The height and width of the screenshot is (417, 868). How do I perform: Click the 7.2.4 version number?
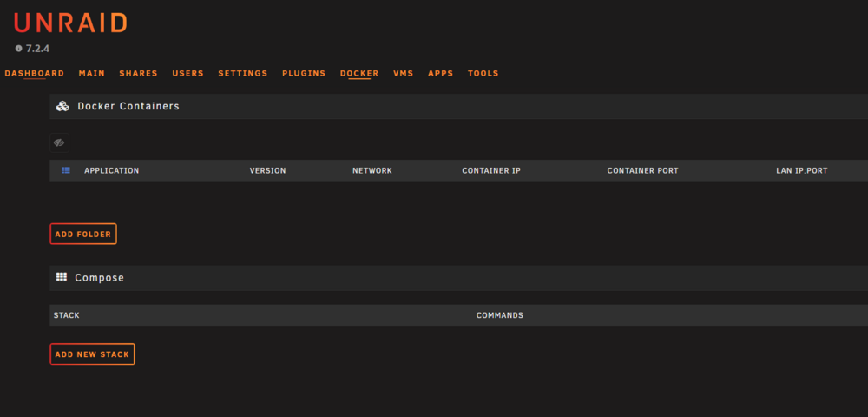[37, 49]
